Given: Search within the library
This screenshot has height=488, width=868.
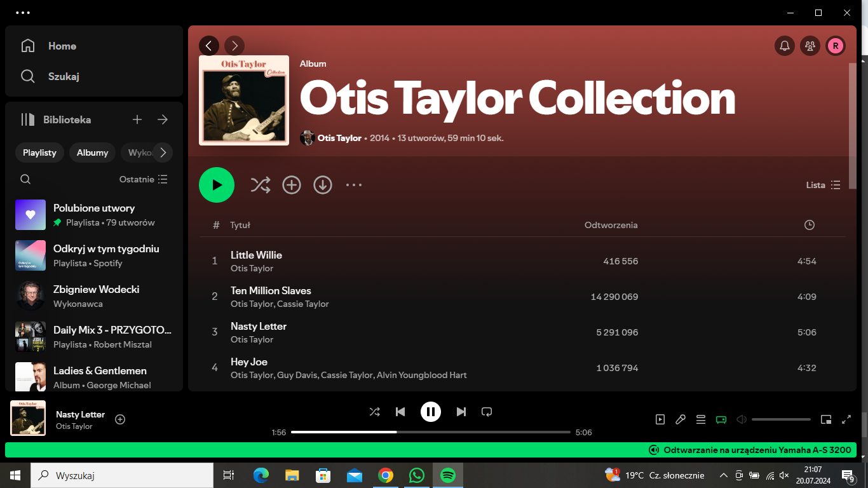Looking at the screenshot, I should [x=25, y=179].
